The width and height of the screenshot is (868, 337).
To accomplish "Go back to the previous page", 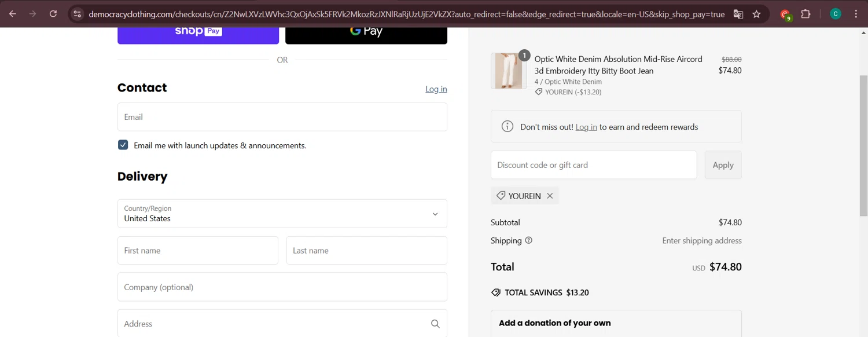I will click(13, 14).
